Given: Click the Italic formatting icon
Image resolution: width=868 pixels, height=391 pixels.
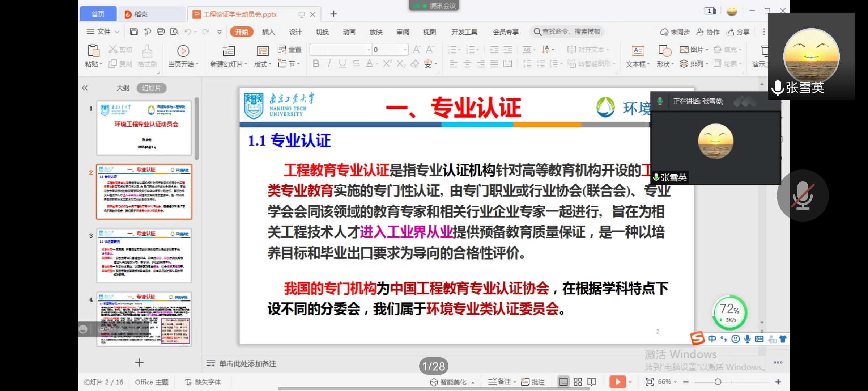Looking at the screenshot, I should 329,64.
